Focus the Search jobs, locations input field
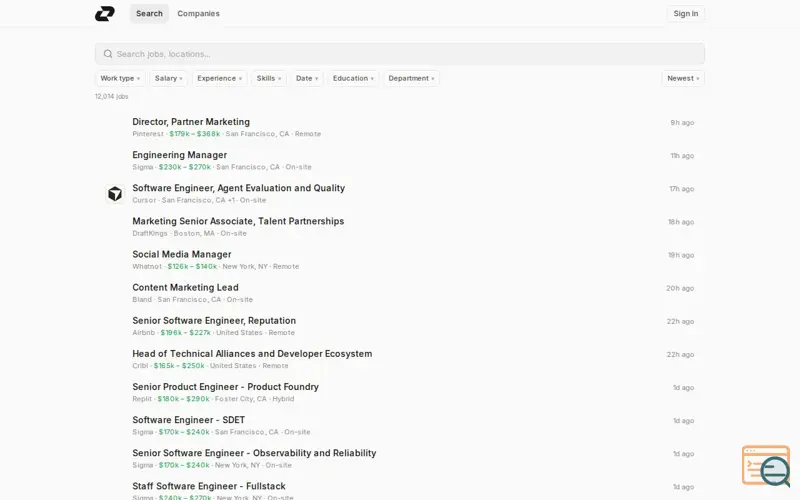This screenshot has width=800, height=500. point(400,54)
